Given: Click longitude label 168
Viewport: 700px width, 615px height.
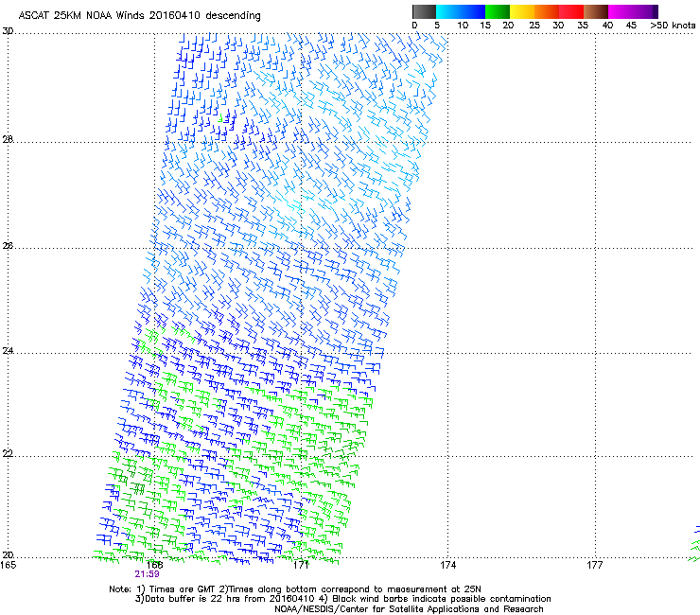Looking at the screenshot, I should 154,565.
